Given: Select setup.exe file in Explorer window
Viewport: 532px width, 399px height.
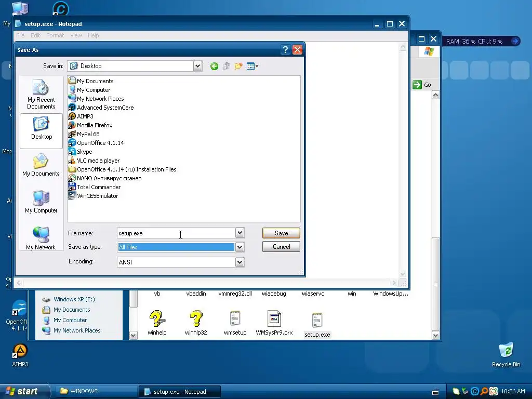Looking at the screenshot, I should 317,325.
